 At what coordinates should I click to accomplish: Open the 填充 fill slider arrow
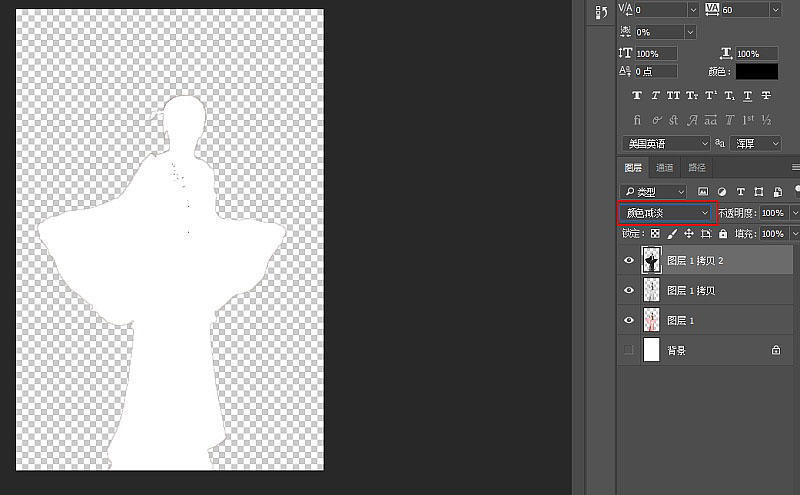pos(794,234)
